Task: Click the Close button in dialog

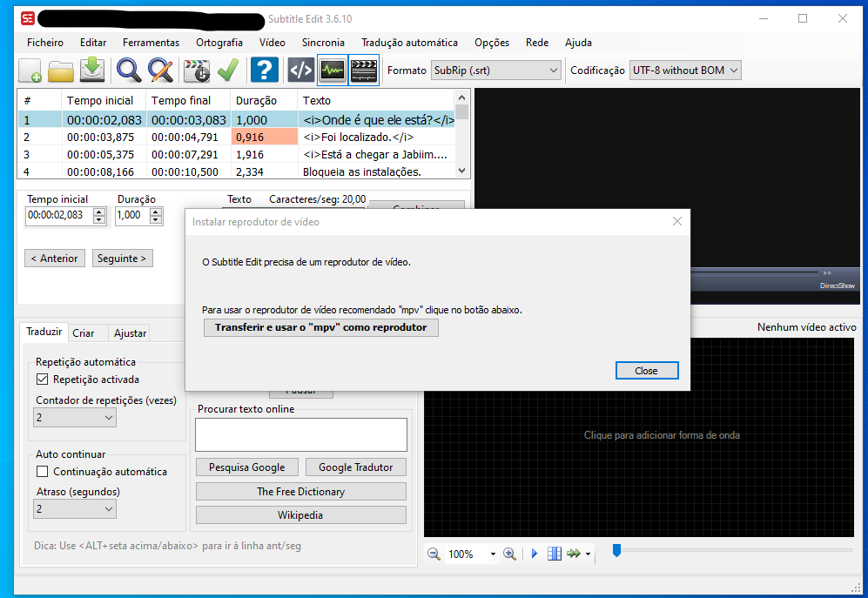Action: click(647, 371)
